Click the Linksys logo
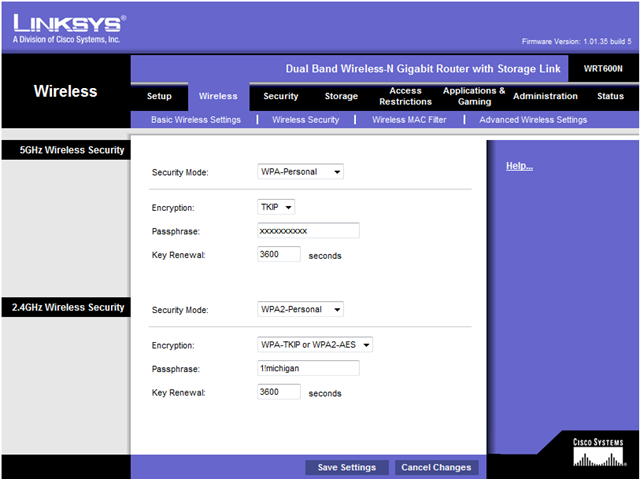This screenshot has width=640, height=479. tap(69, 29)
